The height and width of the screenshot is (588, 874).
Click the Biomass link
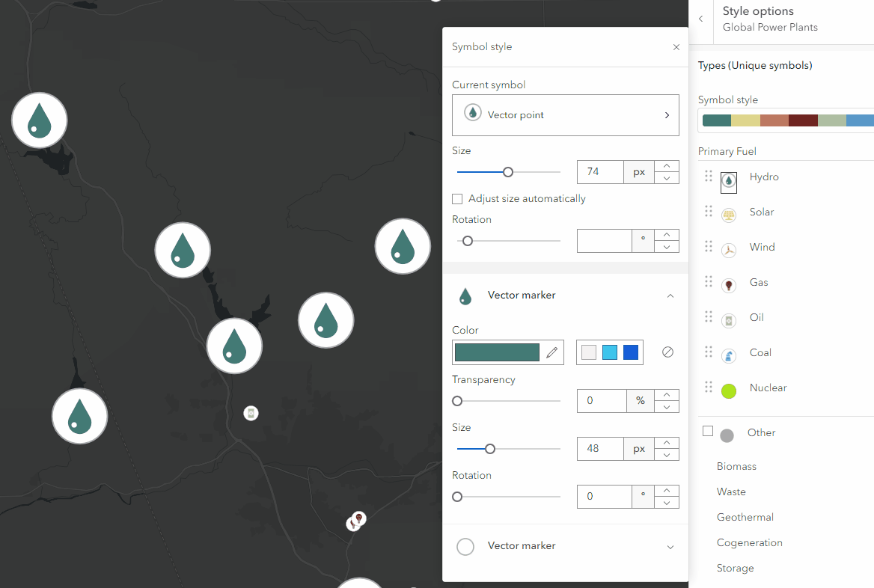(736, 465)
